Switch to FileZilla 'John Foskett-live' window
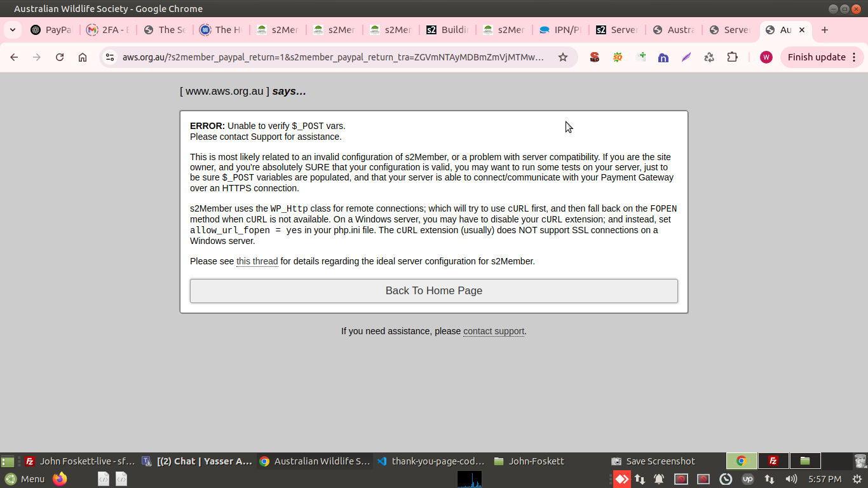This screenshot has height=488, width=868. pos(80,461)
